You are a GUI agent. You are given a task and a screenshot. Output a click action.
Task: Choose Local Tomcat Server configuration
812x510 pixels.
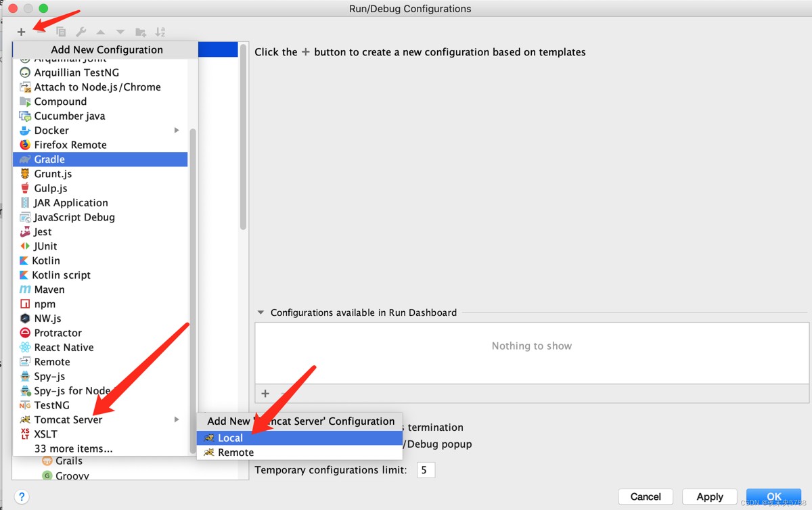tap(299, 438)
